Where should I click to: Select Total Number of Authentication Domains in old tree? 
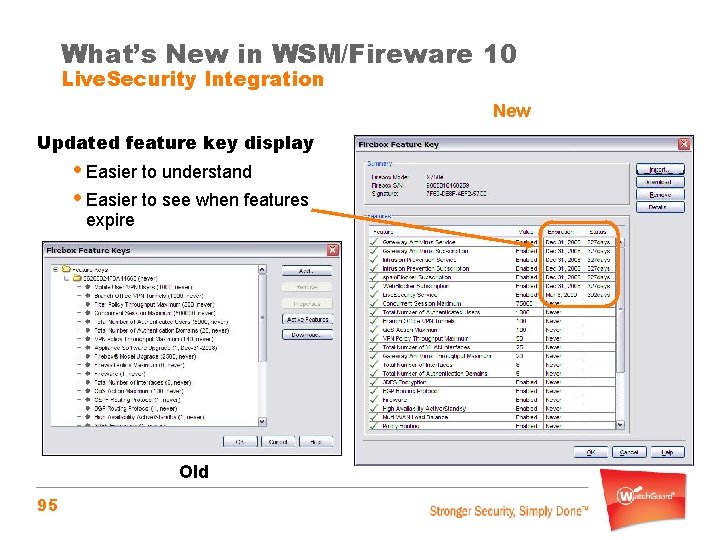pos(162,330)
